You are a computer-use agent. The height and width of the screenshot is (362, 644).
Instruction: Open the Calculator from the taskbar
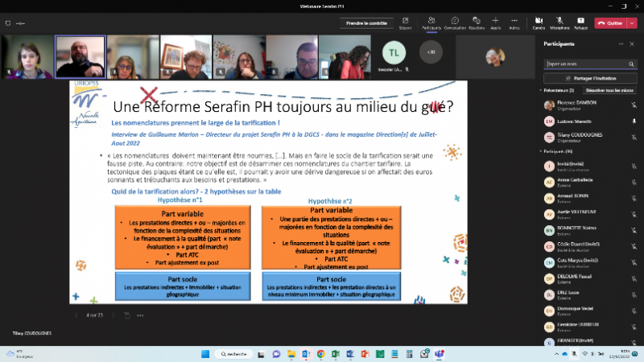409,354
